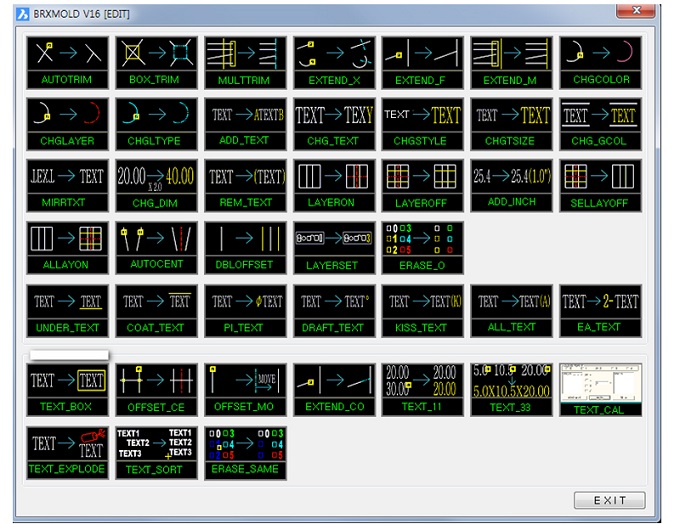Screen dimensions: 680x524
Task: Launch the EXTEND_X tool
Action: [x=334, y=62]
